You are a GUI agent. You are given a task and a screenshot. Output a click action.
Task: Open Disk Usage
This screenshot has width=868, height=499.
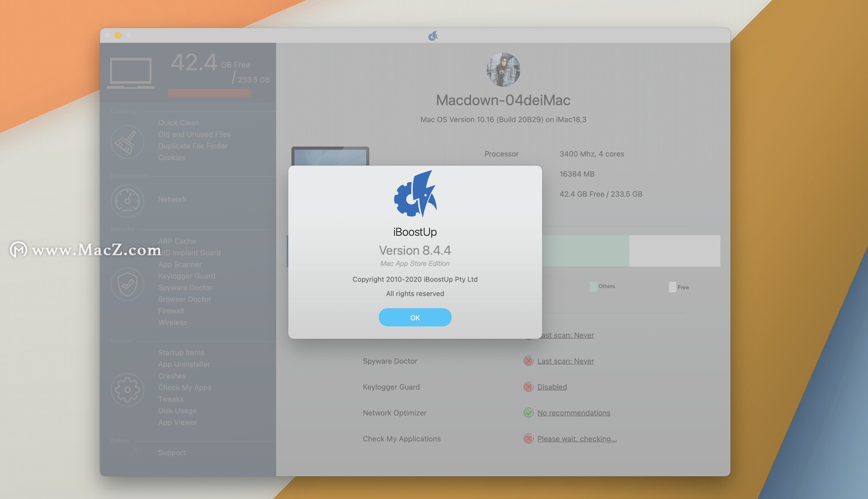(177, 411)
